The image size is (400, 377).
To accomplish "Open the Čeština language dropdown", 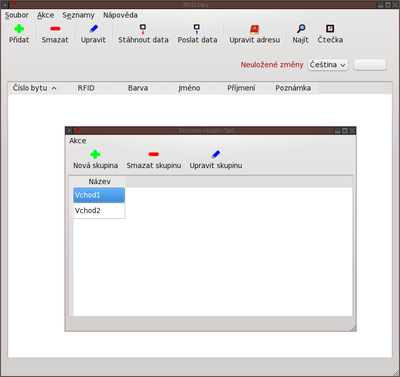I will tap(328, 65).
